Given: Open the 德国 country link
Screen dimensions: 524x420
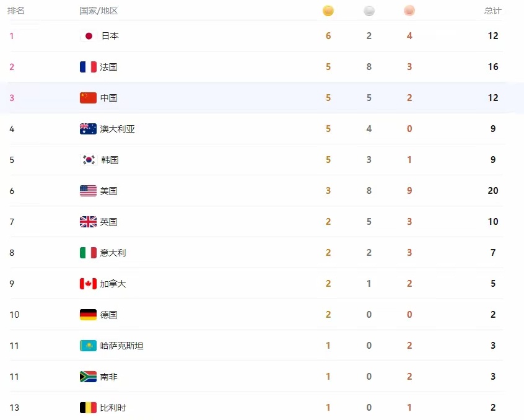Looking at the screenshot, I should [108, 315].
